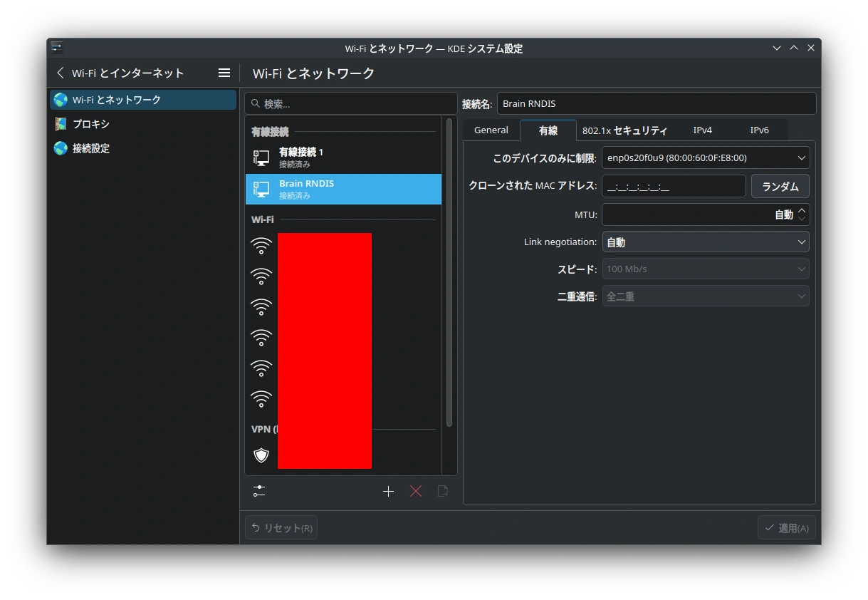Viewport: 868px width, 600px height.
Task: Click the globe icon beside Wi-Fi とネットワーク
Action: click(x=61, y=100)
